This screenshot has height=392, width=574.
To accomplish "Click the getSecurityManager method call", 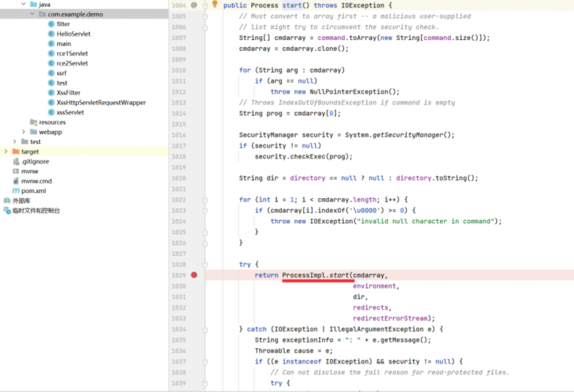I will 408,135.
